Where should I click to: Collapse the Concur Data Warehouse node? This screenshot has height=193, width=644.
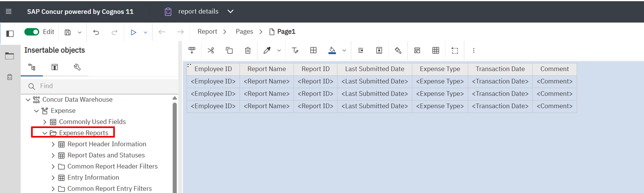click(x=28, y=100)
